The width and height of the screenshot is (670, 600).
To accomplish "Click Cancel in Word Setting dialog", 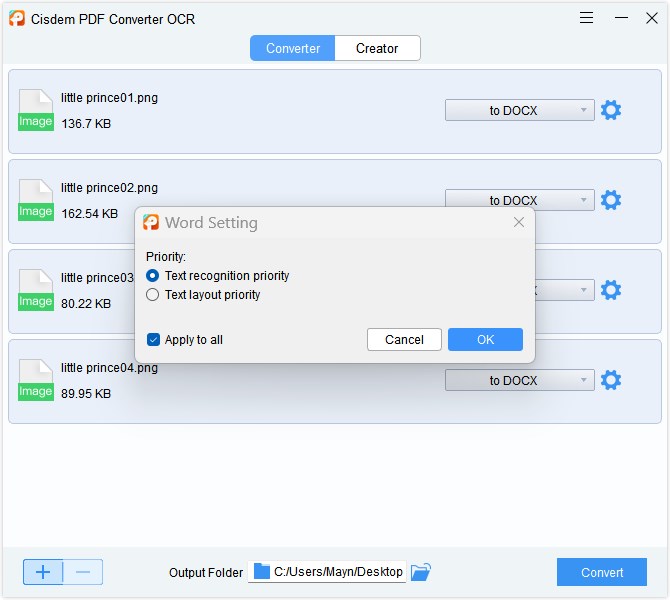I will [404, 340].
